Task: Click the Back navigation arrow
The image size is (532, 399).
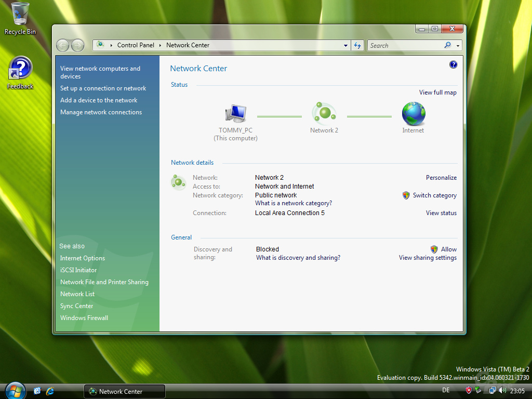Action: [x=63, y=45]
